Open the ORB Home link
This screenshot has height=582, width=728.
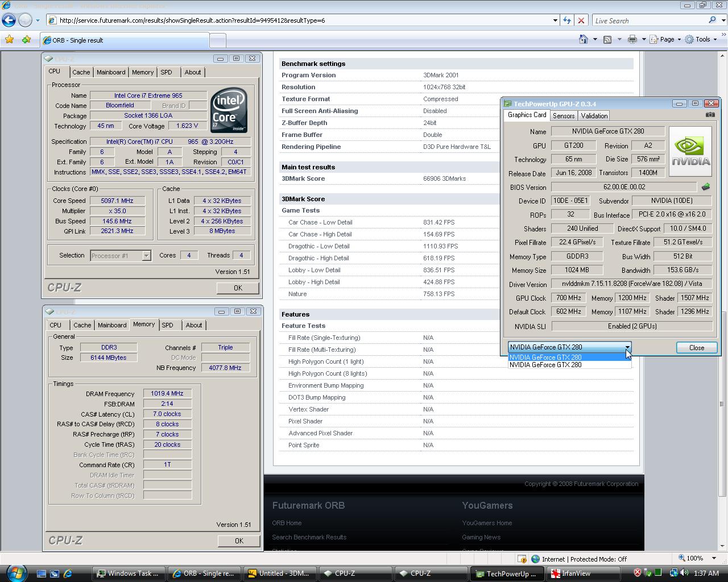tap(287, 523)
